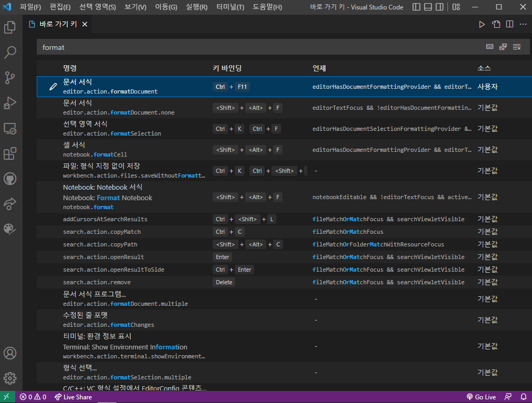Click the VS Code logo icon
532x403 pixels.
click(x=7, y=7)
